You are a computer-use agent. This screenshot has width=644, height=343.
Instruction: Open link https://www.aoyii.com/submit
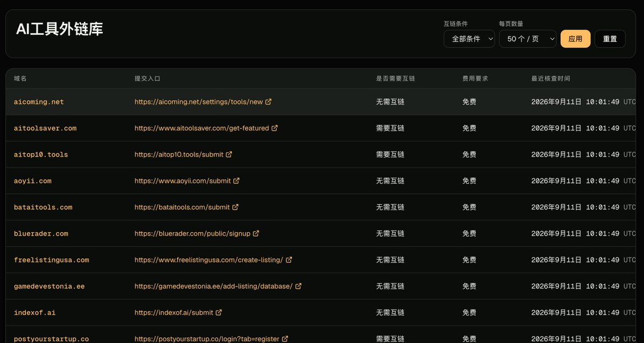(x=183, y=181)
